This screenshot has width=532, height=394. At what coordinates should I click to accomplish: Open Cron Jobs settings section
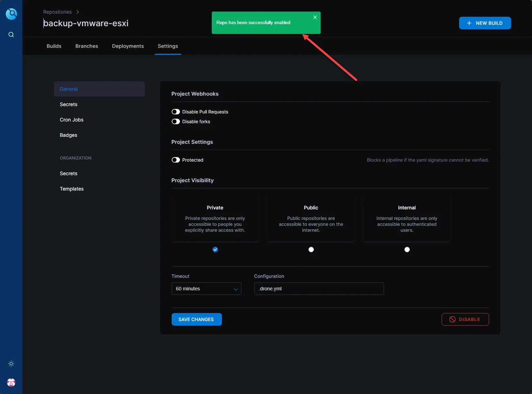(72, 120)
